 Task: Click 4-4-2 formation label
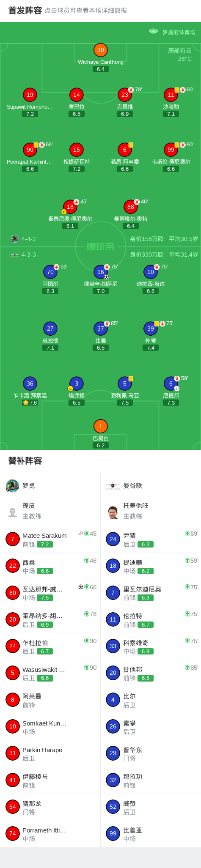tap(29, 239)
